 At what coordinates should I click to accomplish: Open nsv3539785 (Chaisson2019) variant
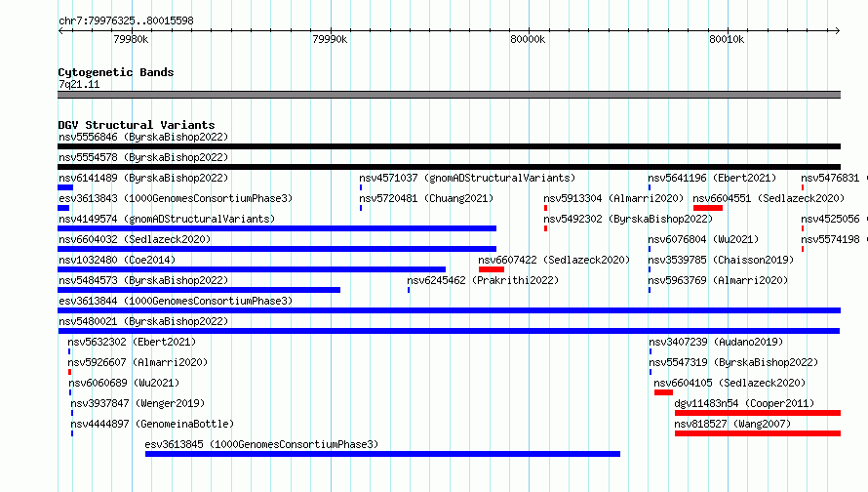[x=721, y=260]
